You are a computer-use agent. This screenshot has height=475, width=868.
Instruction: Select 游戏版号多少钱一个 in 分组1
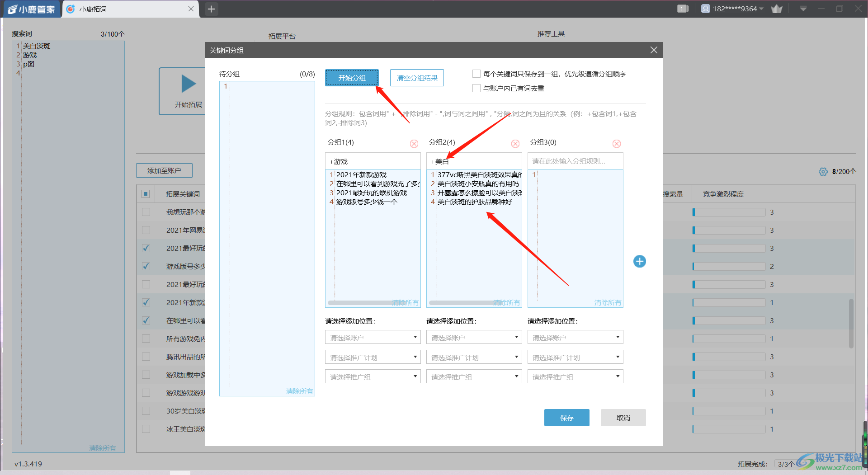point(367,202)
